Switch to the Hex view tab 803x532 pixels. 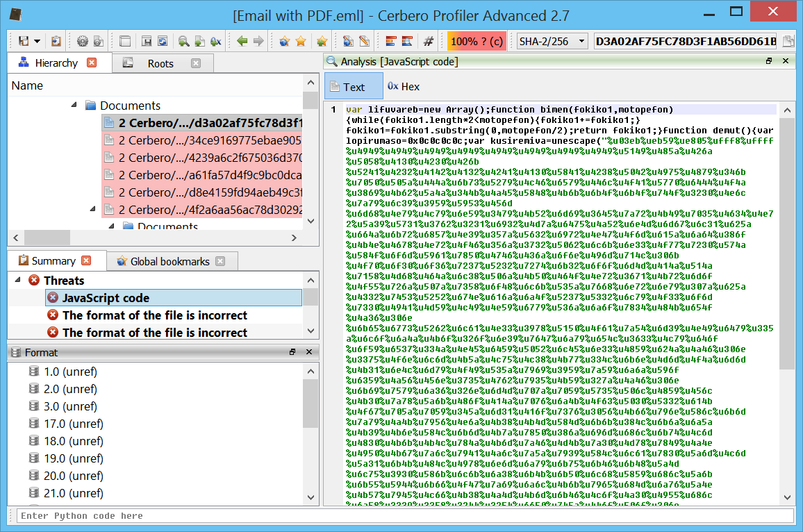pyautogui.click(x=404, y=87)
